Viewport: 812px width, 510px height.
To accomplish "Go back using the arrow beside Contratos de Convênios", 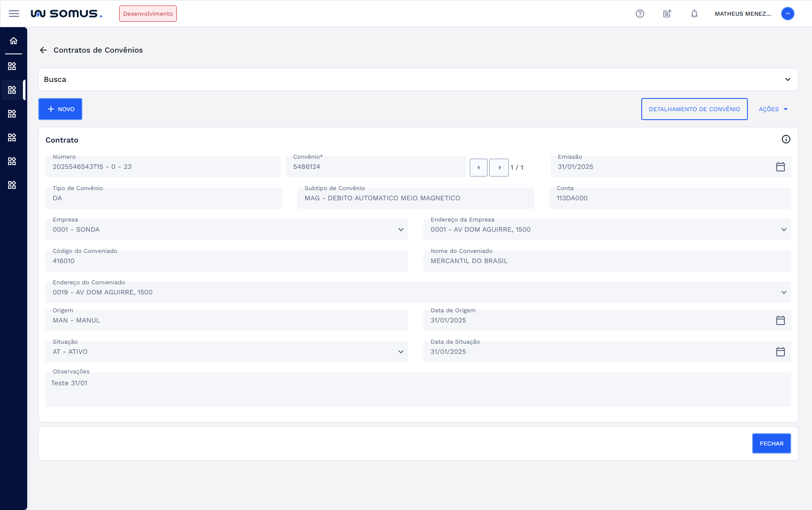I will pyautogui.click(x=43, y=50).
